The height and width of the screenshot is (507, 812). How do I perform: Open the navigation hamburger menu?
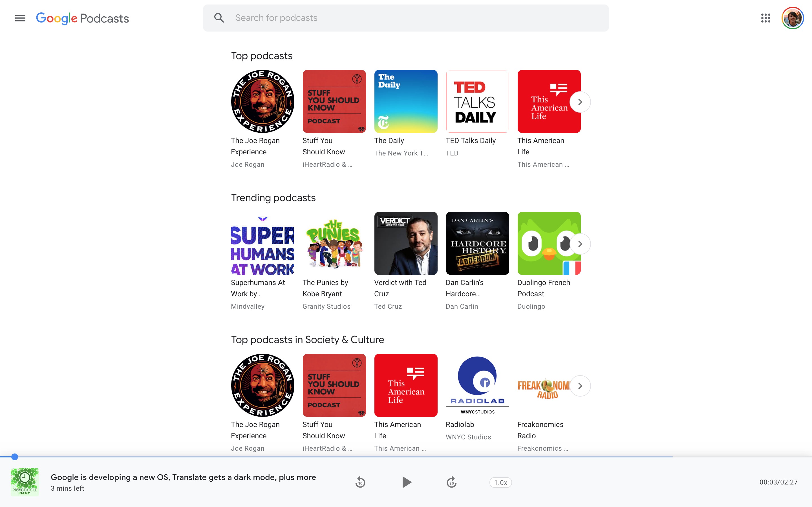click(20, 18)
